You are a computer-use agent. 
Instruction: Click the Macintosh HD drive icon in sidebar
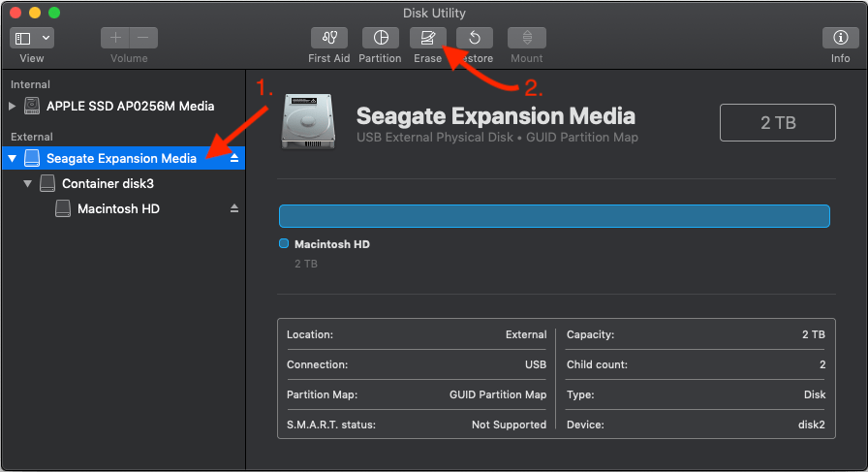click(x=63, y=208)
